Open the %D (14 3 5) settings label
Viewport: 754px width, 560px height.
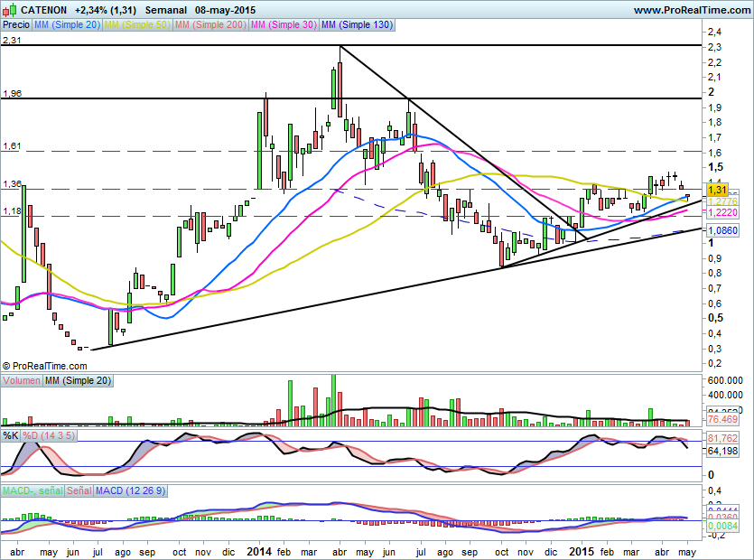(x=49, y=436)
